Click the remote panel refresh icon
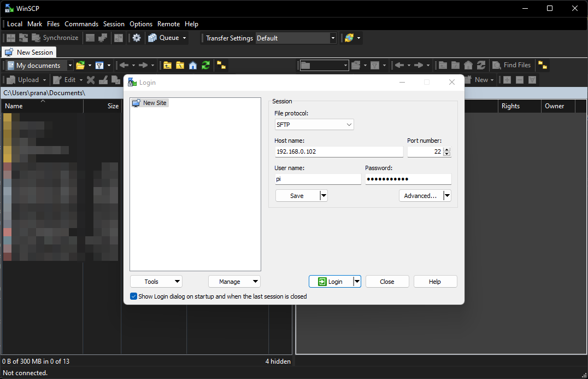Image resolution: width=588 pixels, height=379 pixels. click(x=481, y=66)
